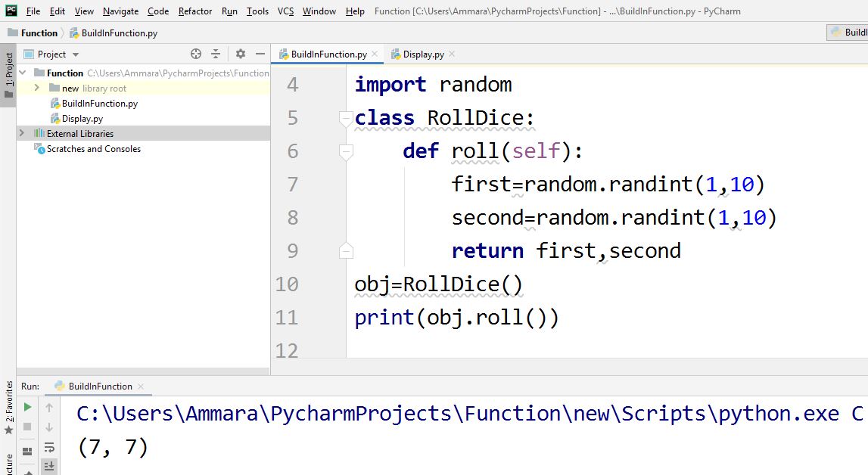This screenshot has width=868, height=475.
Task: Click the Restore Layout icon in Run panel
Action: coord(28,450)
